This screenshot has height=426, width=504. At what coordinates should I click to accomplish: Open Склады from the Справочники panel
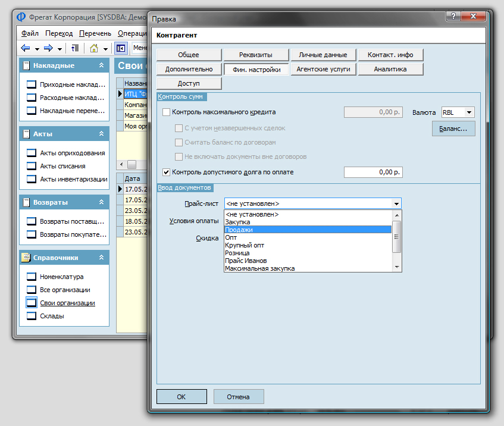tap(52, 316)
